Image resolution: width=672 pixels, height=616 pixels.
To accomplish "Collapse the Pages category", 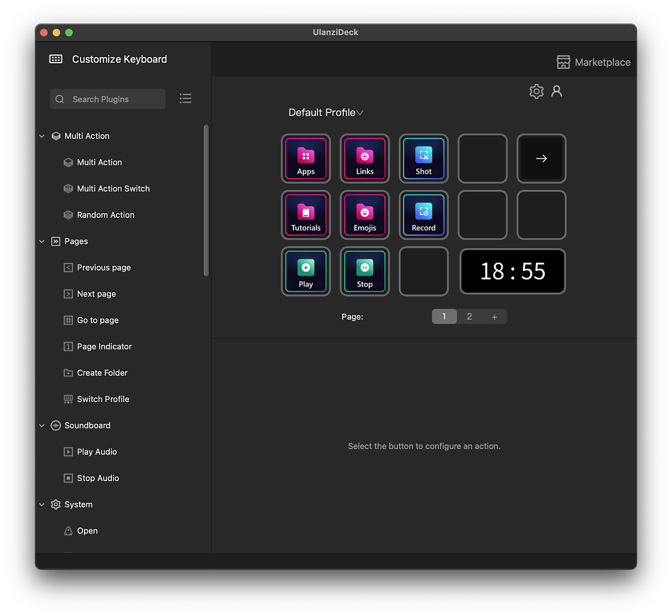I will 41,241.
